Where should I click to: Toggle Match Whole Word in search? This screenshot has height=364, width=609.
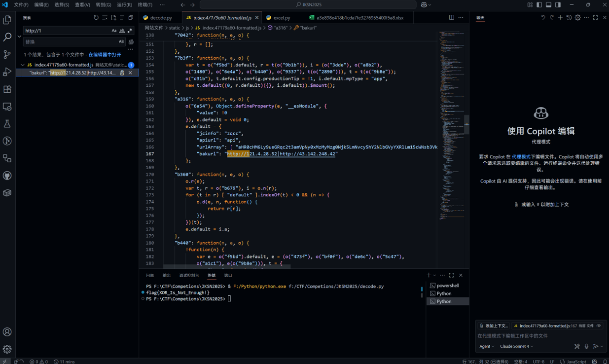click(122, 31)
